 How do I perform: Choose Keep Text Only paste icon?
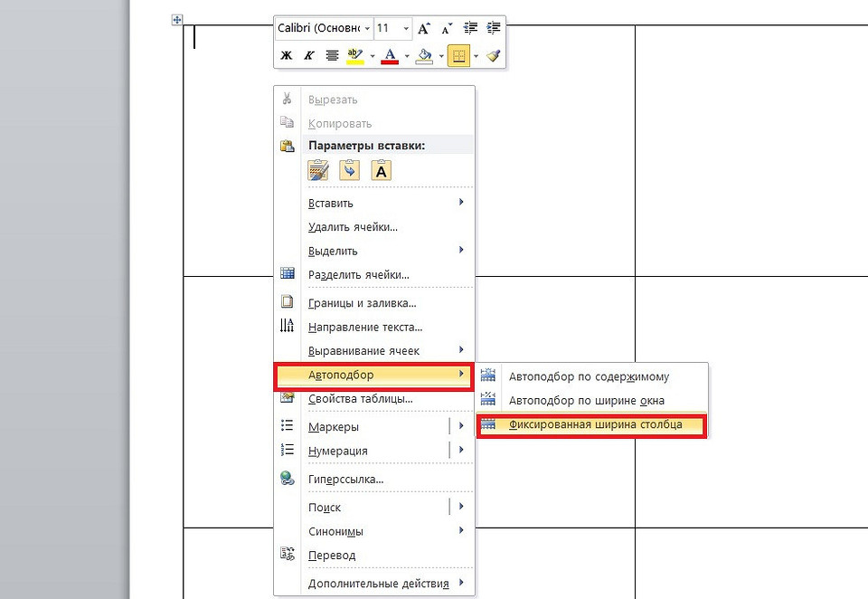tap(382, 170)
